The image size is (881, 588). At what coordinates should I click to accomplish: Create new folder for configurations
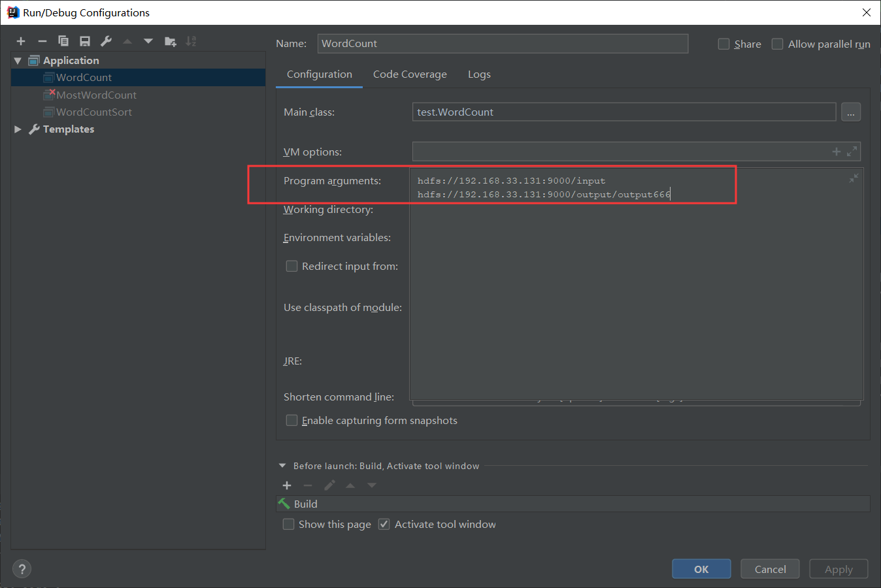click(x=171, y=41)
